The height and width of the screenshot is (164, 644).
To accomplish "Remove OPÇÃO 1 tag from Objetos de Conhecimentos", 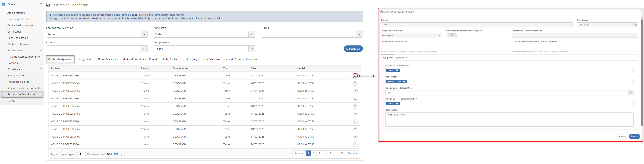I will (397, 71).
